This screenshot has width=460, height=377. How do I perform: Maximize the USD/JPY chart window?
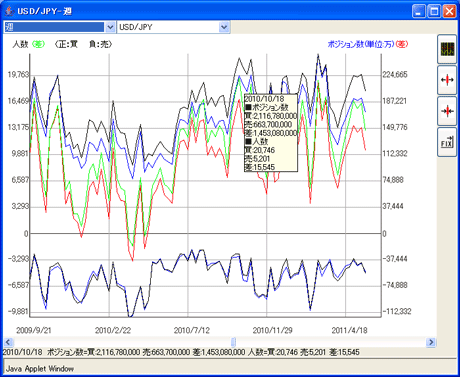point(434,12)
